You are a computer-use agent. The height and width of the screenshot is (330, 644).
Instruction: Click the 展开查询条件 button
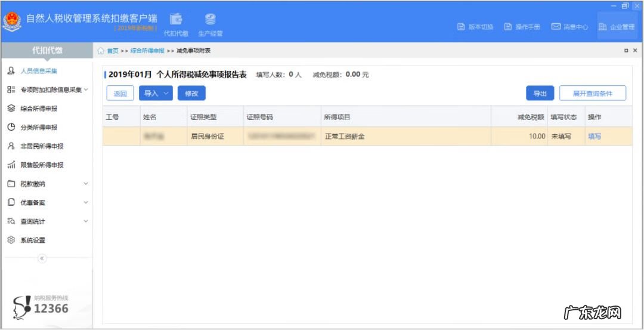pyautogui.click(x=593, y=93)
